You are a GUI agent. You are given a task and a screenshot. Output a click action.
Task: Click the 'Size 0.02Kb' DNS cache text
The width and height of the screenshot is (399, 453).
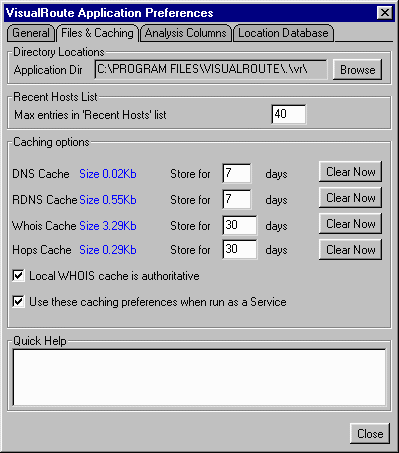point(108,174)
